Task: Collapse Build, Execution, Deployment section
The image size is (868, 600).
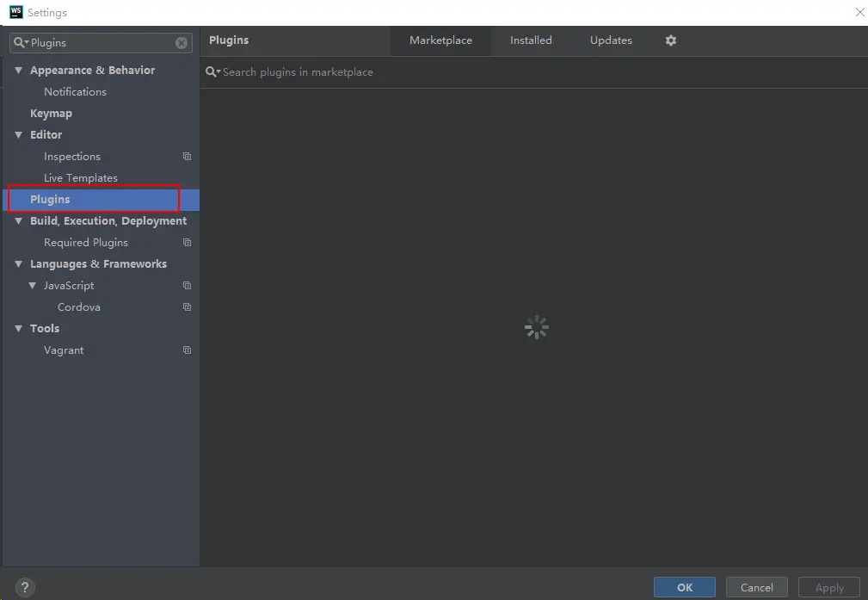Action: pos(18,221)
